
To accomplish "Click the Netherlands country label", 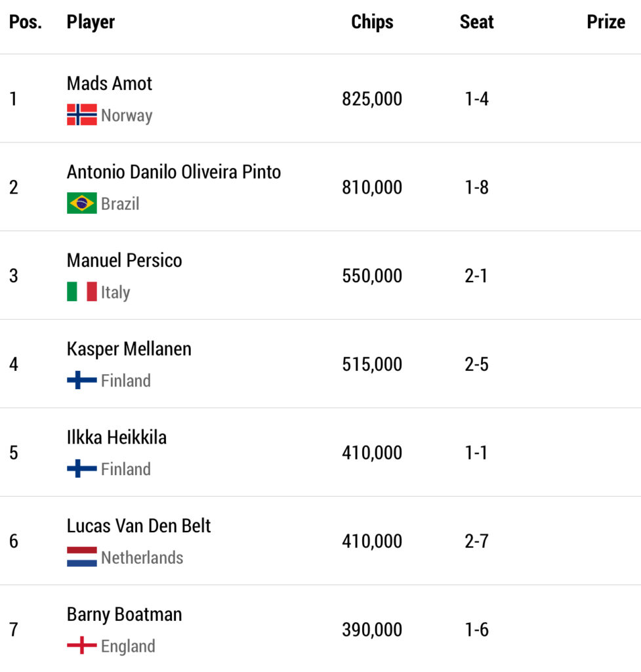I will click(x=142, y=558).
